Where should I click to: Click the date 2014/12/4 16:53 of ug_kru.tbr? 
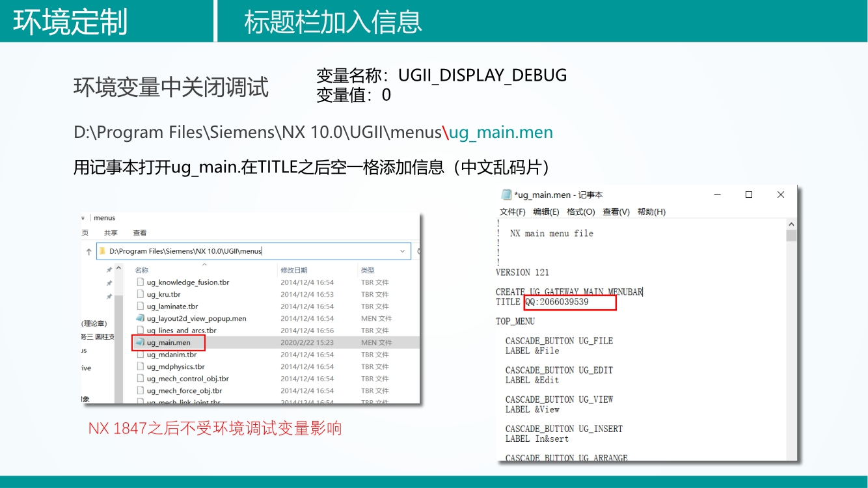pyautogui.click(x=307, y=294)
